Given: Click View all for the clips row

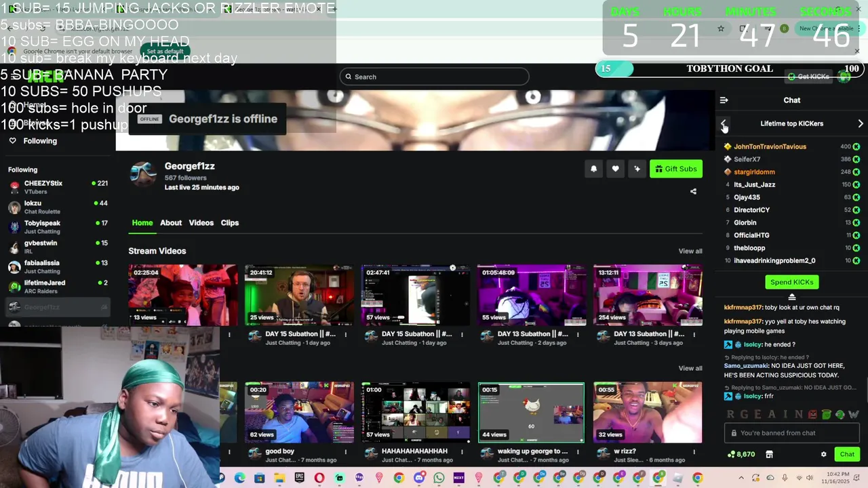Looking at the screenshot, I should (x=690, y=369).
